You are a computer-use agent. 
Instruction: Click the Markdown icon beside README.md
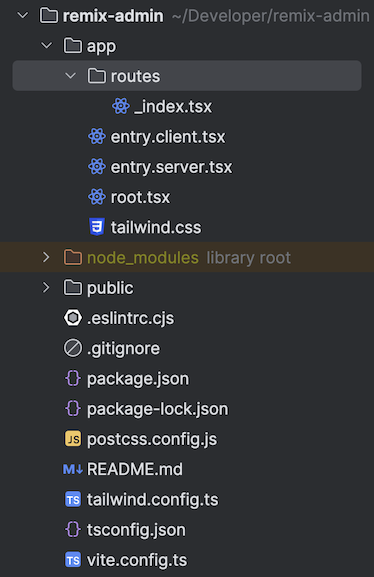tap(73, 469)
